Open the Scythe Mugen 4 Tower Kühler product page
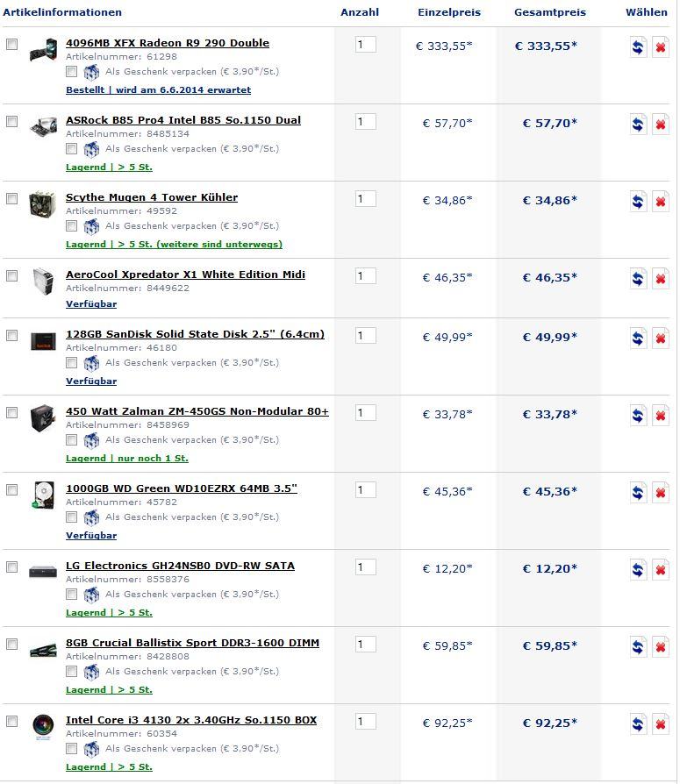This screenshot has height=784, width=680. tap(152, 197)
